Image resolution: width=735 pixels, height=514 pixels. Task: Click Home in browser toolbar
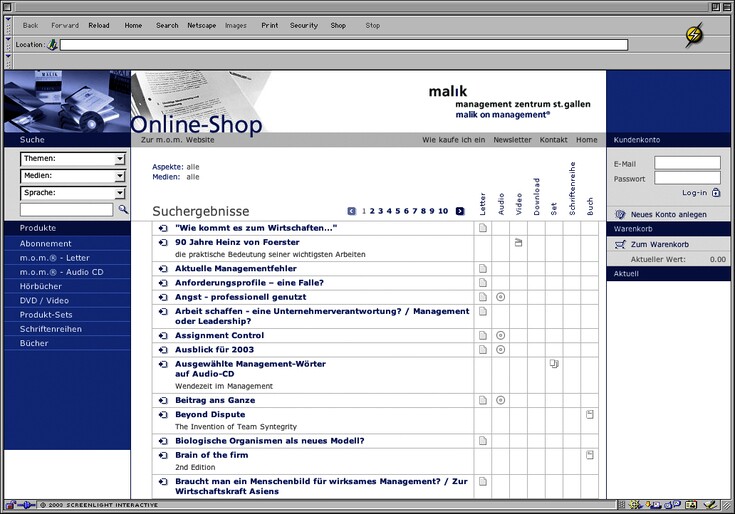pos(133,26)
